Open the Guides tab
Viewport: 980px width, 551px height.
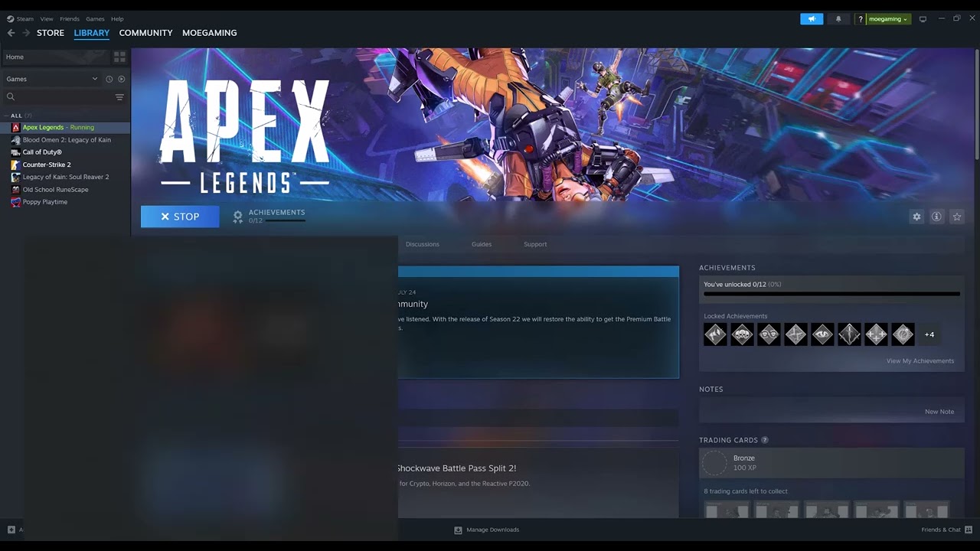(482, 244)
